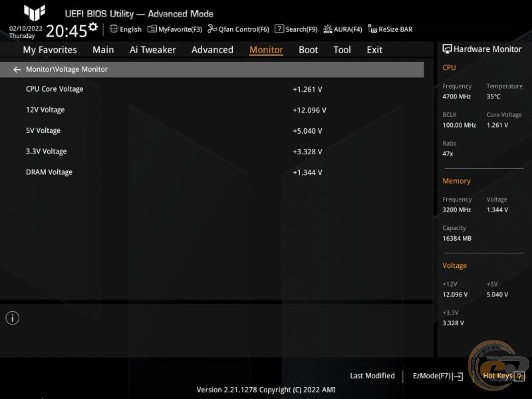Click the +12.096 V value
This screenshot has height=399, width=532.
pos(309,110)
